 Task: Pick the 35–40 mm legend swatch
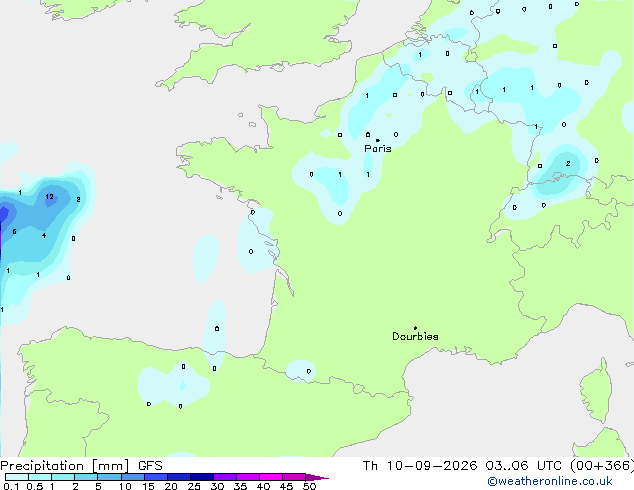(247, 477)
